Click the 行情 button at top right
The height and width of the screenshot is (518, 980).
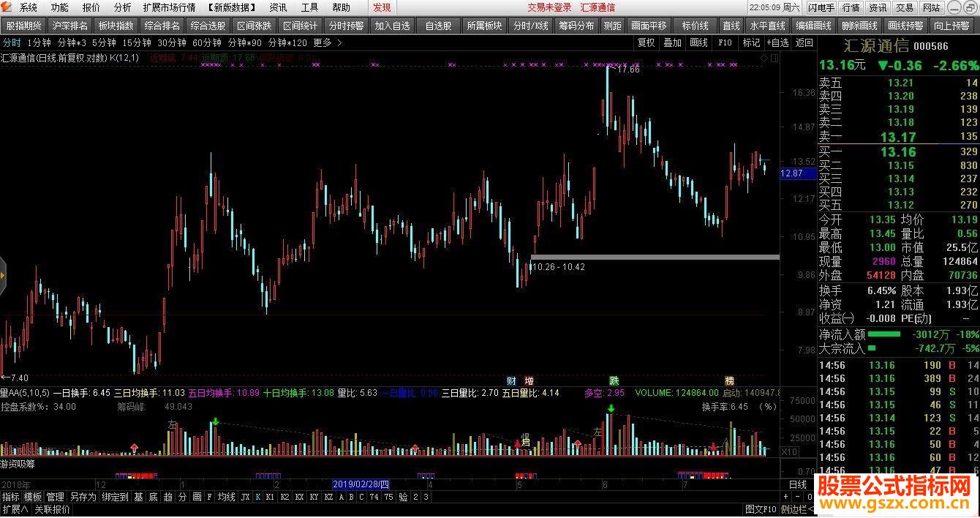pos(851,7)
